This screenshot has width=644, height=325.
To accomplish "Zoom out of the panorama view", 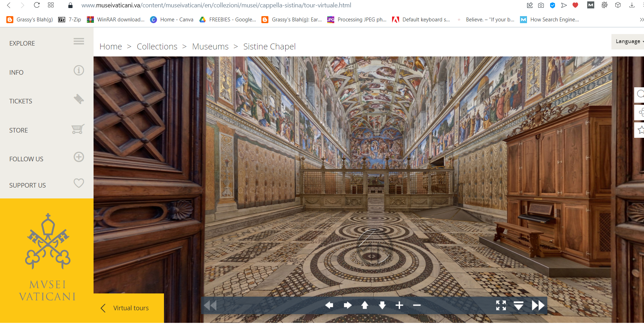I will click(417, 305).
